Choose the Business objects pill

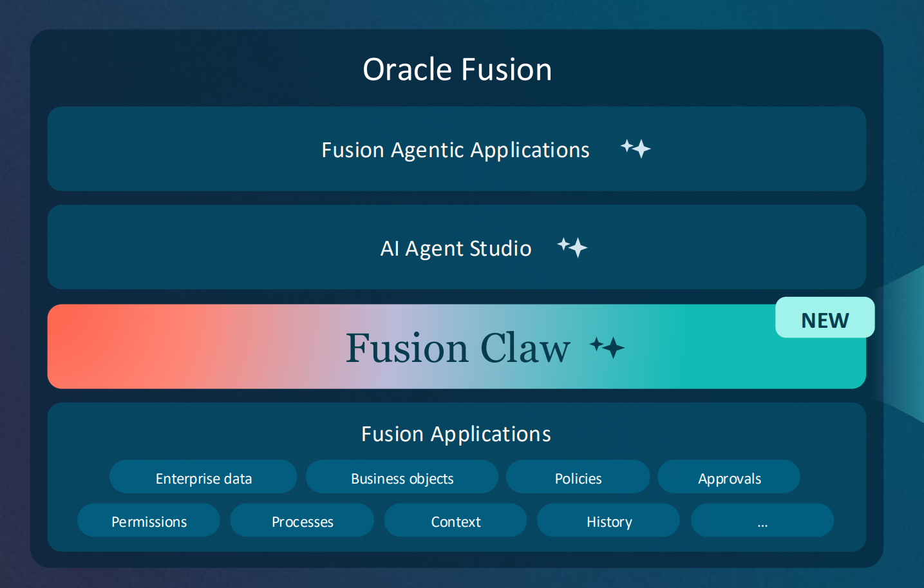point(402,477)
